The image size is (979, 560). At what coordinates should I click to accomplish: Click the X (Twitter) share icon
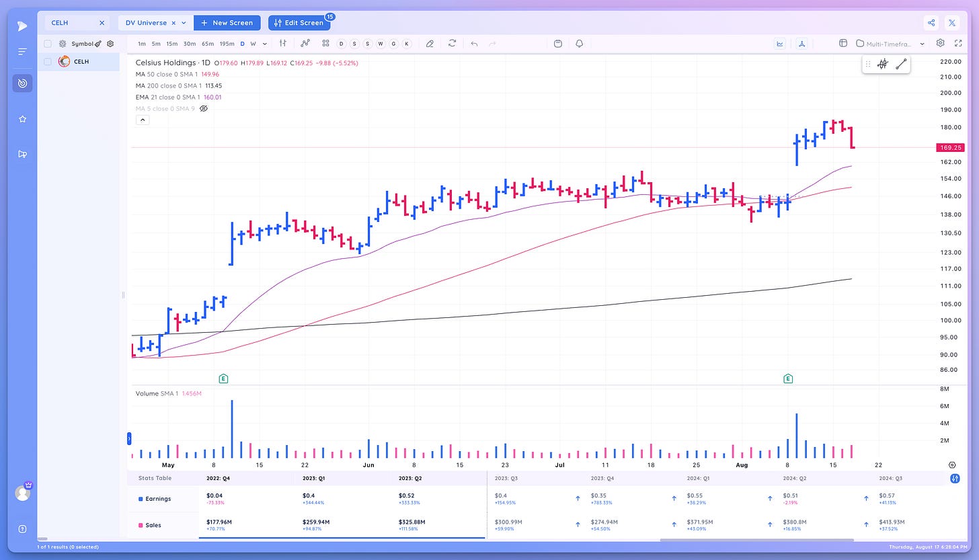pyautogui.click(x=952, y=22)
